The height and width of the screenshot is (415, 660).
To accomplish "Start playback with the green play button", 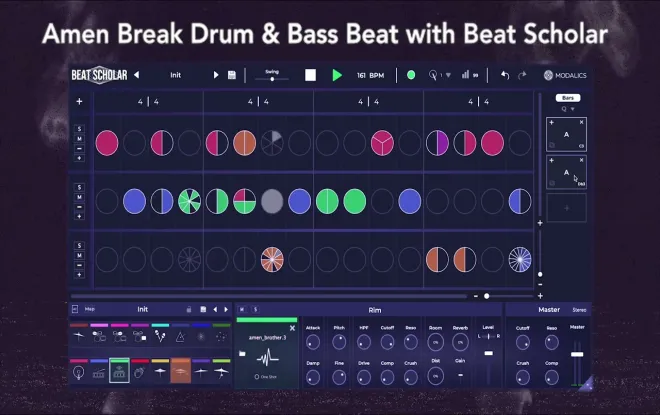I will coord(337,75).
